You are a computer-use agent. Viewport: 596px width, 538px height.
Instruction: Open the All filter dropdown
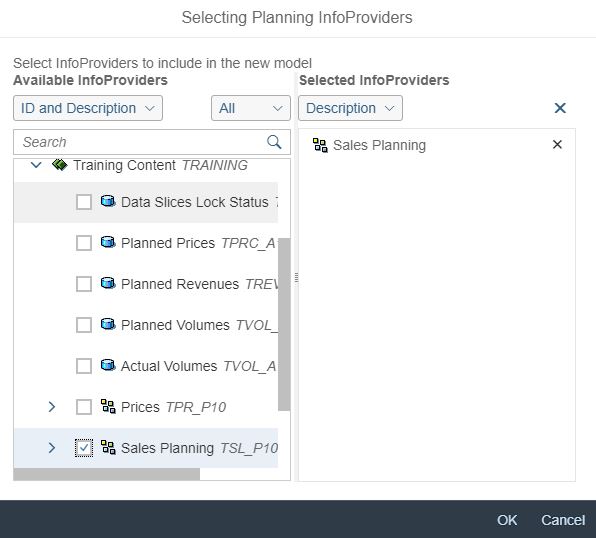tap(250, 108)
